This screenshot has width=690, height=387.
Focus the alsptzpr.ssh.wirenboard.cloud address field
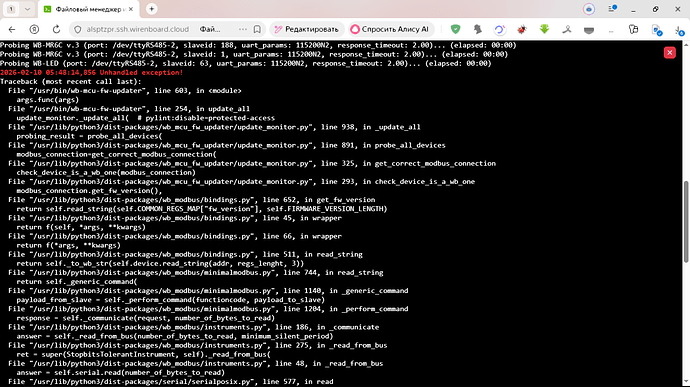click(137, 29)
